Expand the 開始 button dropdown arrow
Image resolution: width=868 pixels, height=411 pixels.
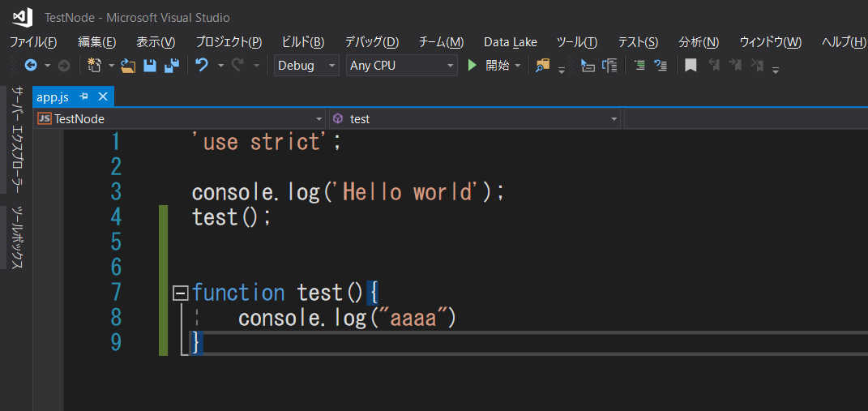518,66
